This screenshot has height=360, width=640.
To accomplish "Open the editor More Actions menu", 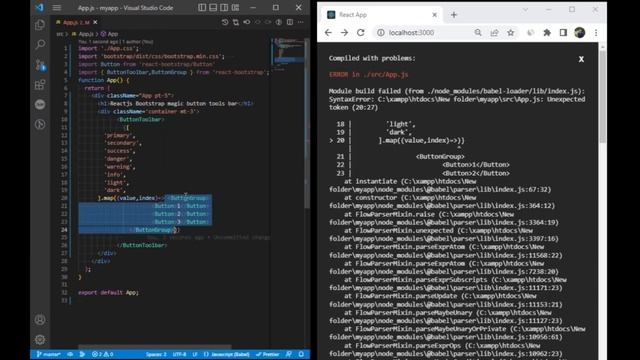I will 301,22.
